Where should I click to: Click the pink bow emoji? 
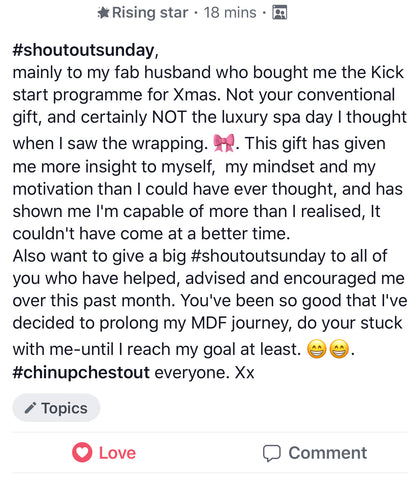(224, 143)
